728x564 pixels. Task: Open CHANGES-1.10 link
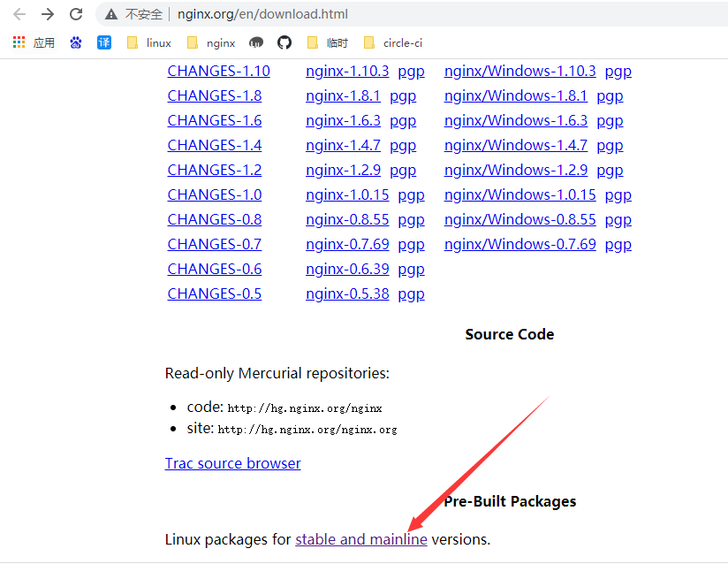pyautogui.click(x=219, y=71)
